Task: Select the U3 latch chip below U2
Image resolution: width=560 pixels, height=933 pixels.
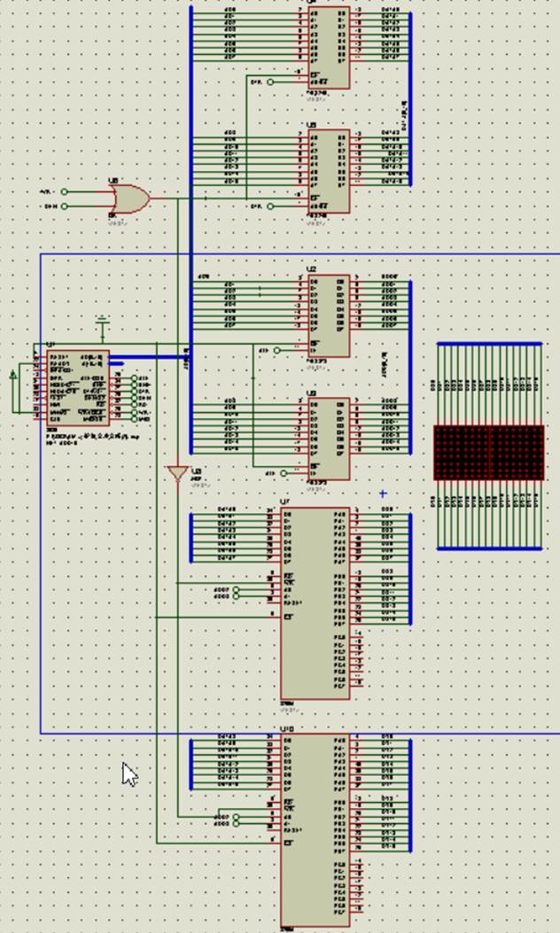Action: (329, 439)
